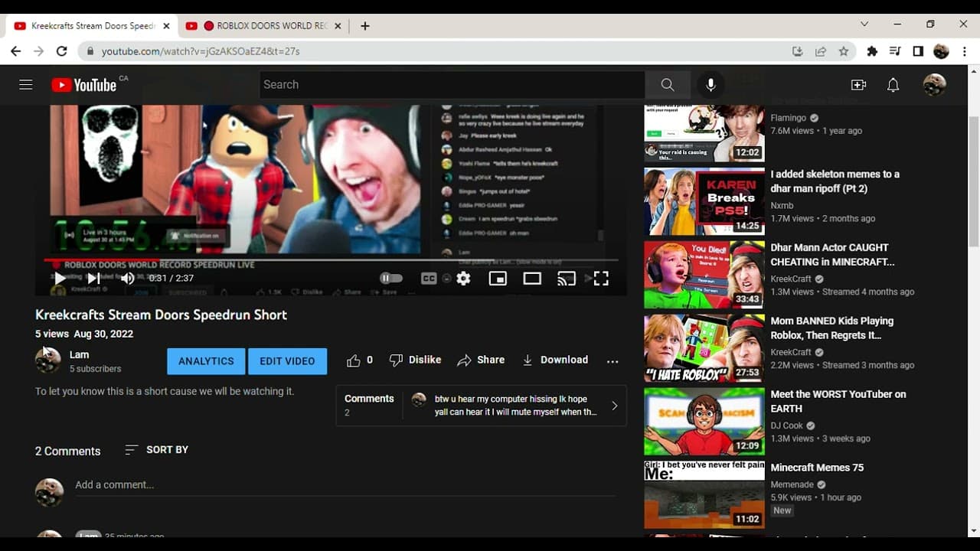Toggle the autoplay switch

point(390,279)
